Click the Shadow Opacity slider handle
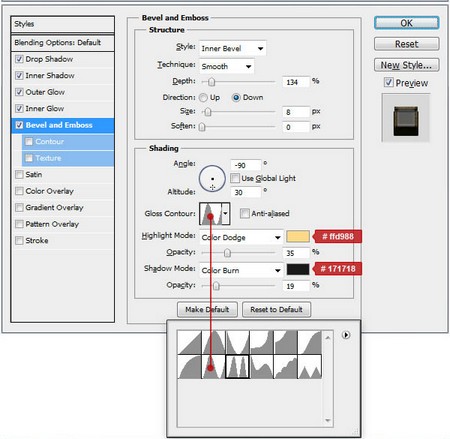Viewport: 450px width, 439px height. coord(216,286)
